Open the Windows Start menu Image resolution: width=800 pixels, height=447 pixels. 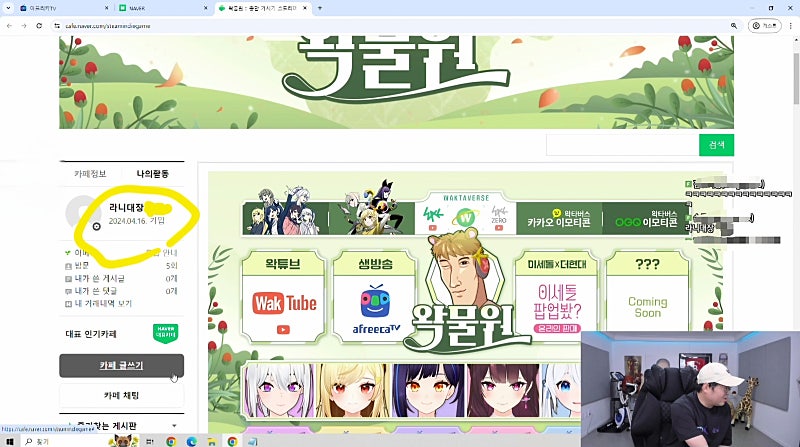coord(9,441)
